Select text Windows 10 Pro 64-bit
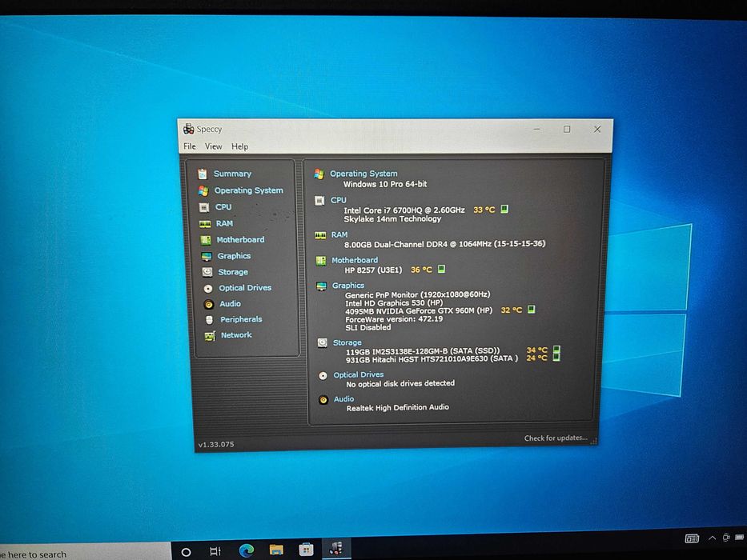The width and height of the screenshot is (747, 560). [385, 184]
